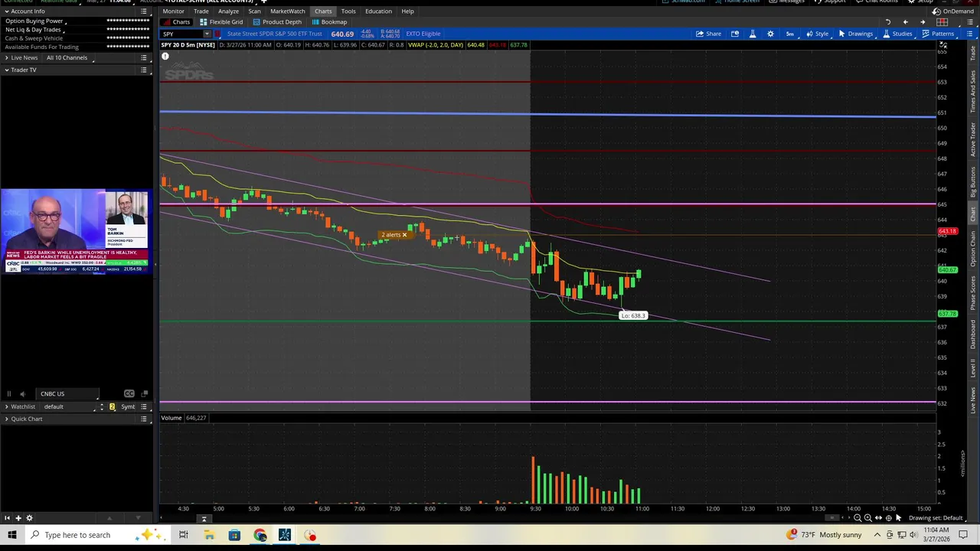This screenshot has width=980, height=551.
Task: Open the Patterns menu
Action: pos(938,34)
